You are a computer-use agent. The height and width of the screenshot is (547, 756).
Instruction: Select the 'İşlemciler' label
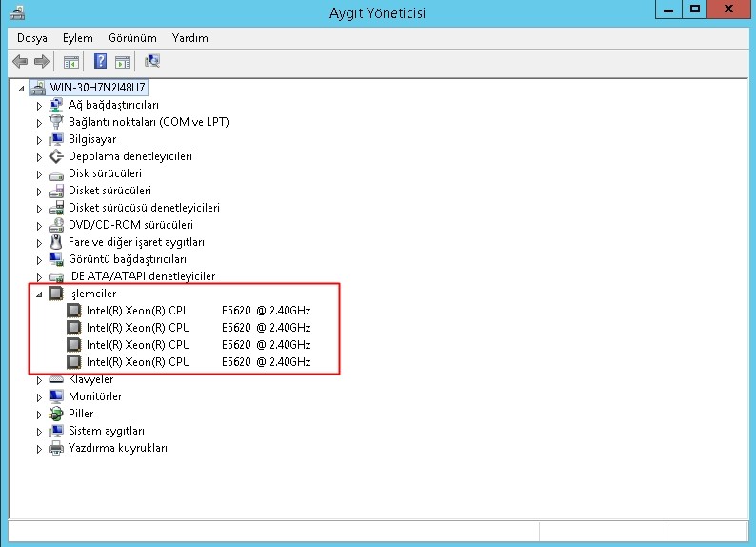point(92,294)
